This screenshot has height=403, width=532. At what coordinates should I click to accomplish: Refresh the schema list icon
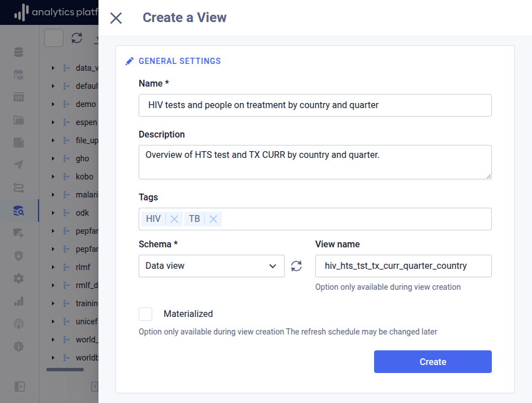296,266
